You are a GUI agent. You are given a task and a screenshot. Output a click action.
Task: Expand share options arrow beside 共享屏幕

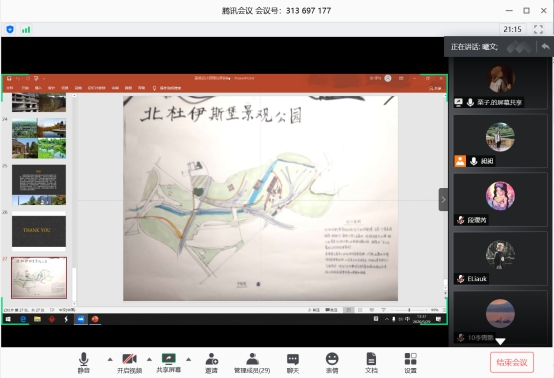(x=188, y=359)
